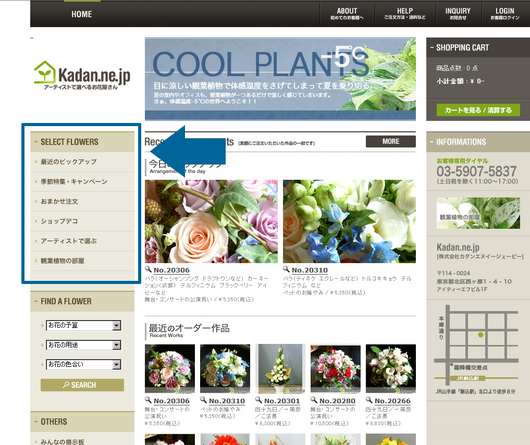
Task: Click magnifier icon beside No.20310 large photo
Action: click(x=286, y=269)
